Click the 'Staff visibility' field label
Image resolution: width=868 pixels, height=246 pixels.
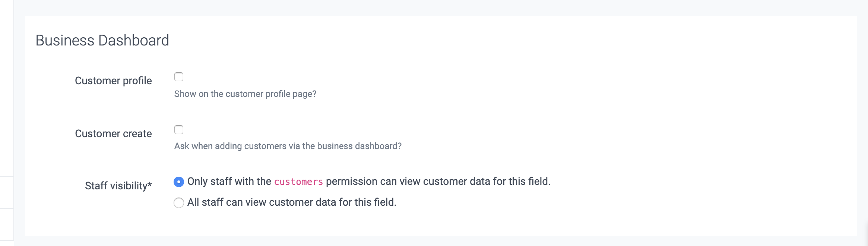[x=116, y=186]
